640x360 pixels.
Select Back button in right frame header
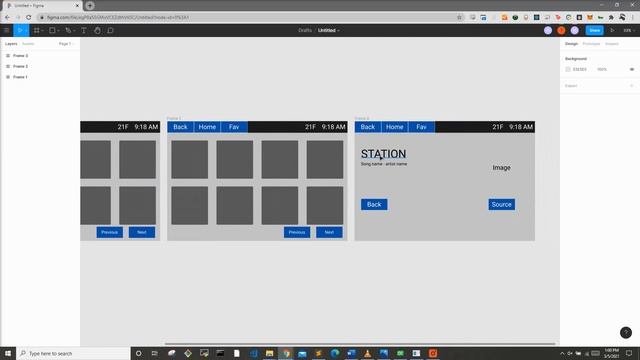click(x=367, y=127)
